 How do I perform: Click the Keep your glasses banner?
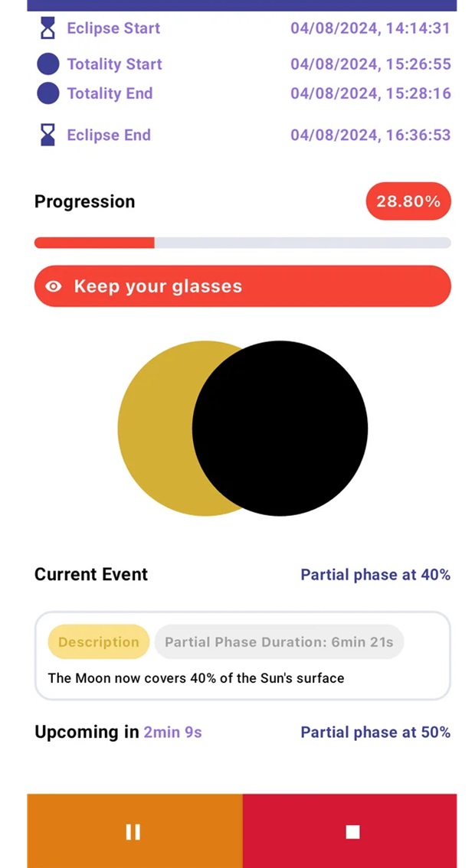click(242, 286)
